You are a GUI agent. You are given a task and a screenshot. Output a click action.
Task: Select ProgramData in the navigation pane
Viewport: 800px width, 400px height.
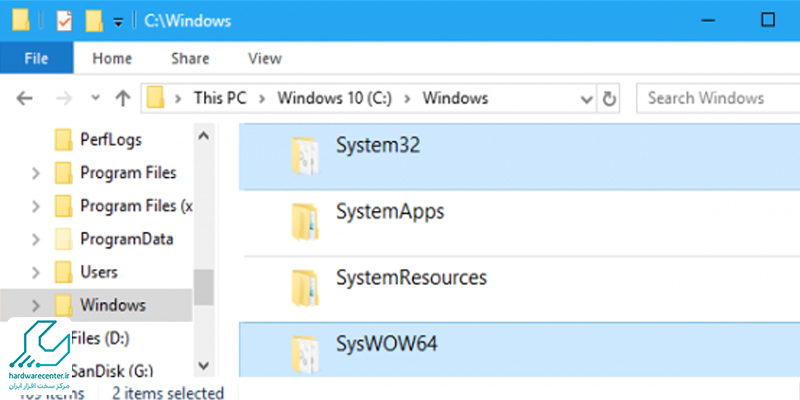pyautogui.click(x=127, y=239)
